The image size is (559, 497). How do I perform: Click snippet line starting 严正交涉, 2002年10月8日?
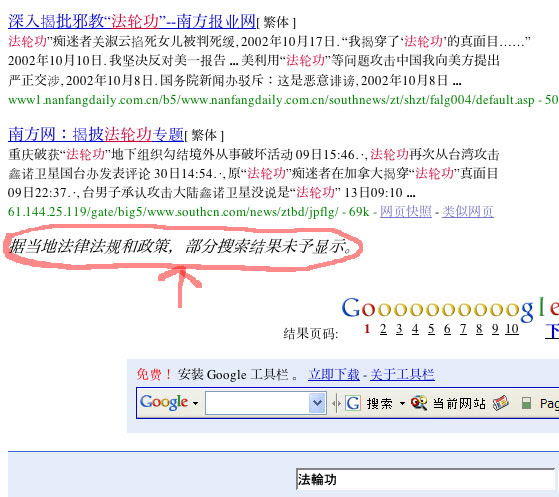(x=235, y=81)
